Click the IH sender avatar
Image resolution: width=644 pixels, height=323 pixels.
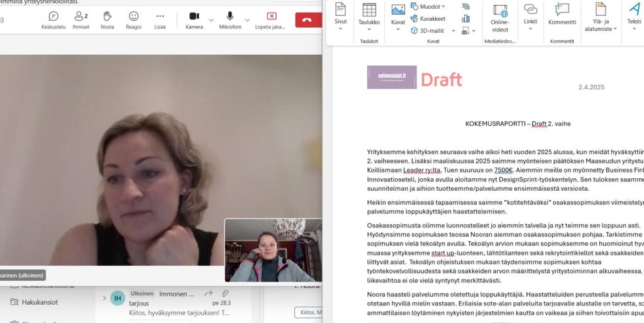coord(118,298)
